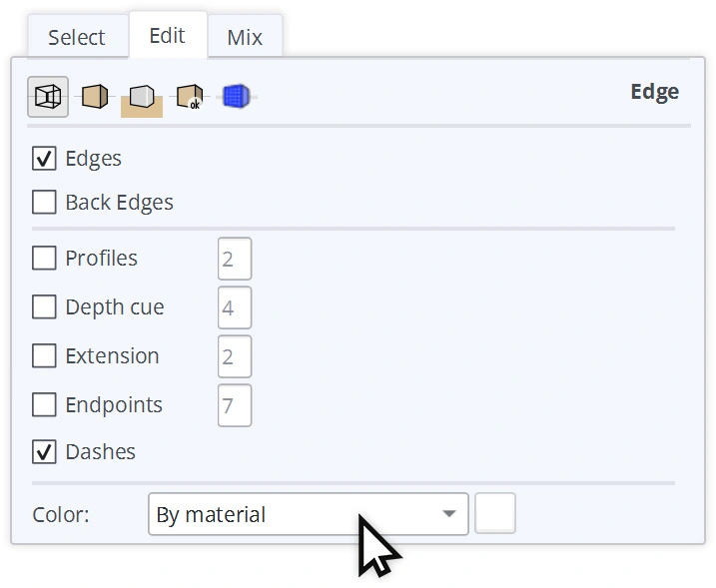Switch to the Select tab
716x588 pixels.
[76, 38]
